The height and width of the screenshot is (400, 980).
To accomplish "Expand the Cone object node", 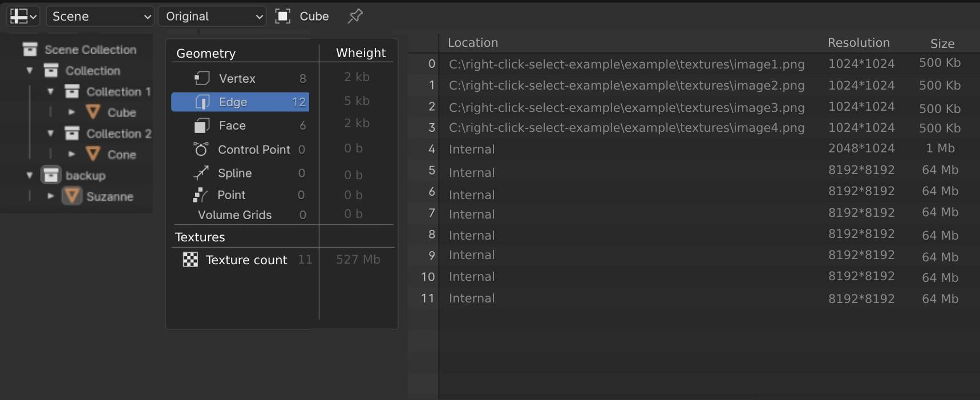I will point(72,155).
